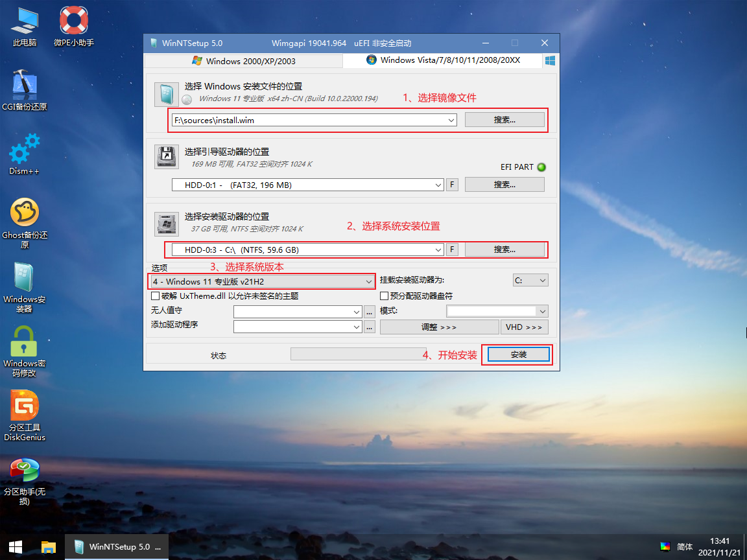
Task: Open the 微PE小助手 lifebuoy icon
Action: 74,27
